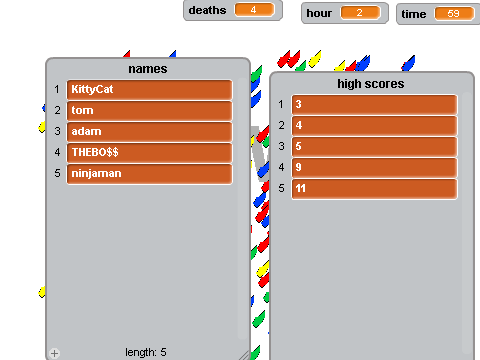Click high score value 4
Screen dimensions: 480x360
tap(374, 126)
